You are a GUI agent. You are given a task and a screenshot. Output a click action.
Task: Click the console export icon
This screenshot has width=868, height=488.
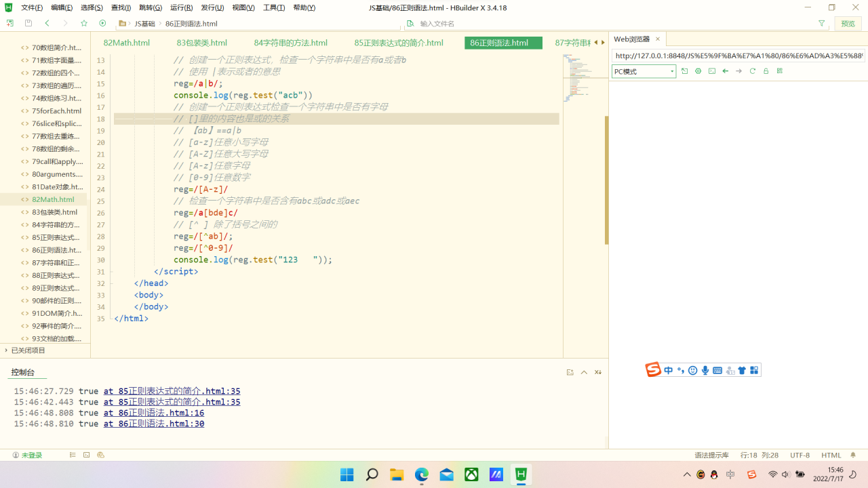coord(570,372)
